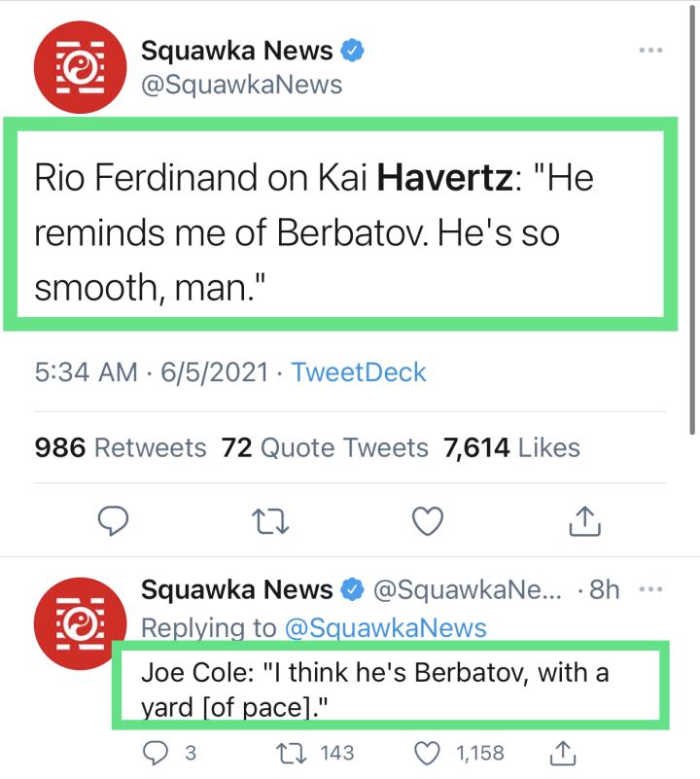700x779 pixels.
Task: Share the main tweet via share icon
Action: (583, 521)
